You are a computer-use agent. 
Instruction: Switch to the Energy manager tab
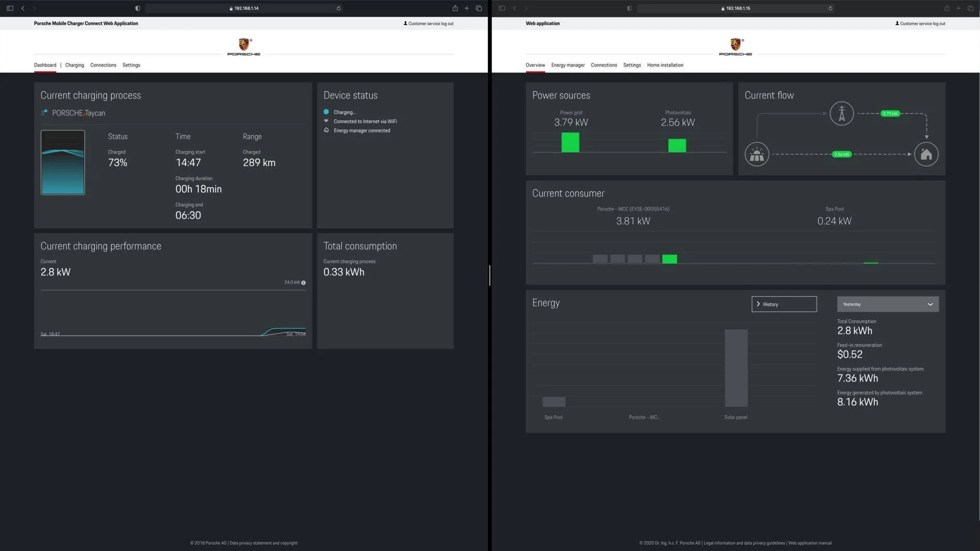[568, 65]
